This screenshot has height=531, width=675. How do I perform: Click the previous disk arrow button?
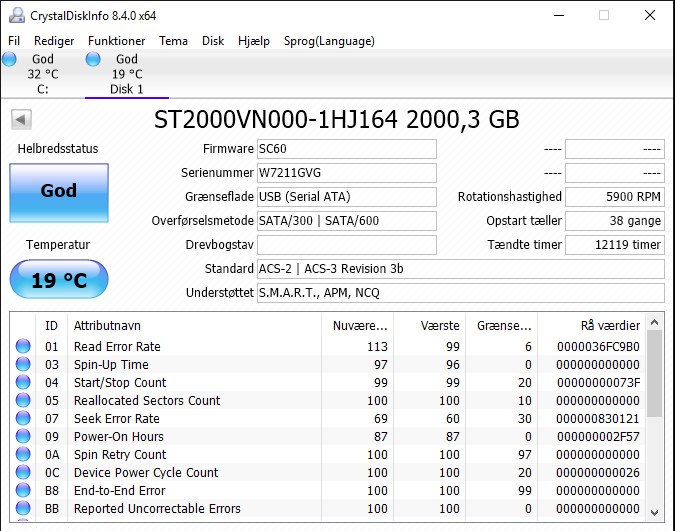point(21,119)
